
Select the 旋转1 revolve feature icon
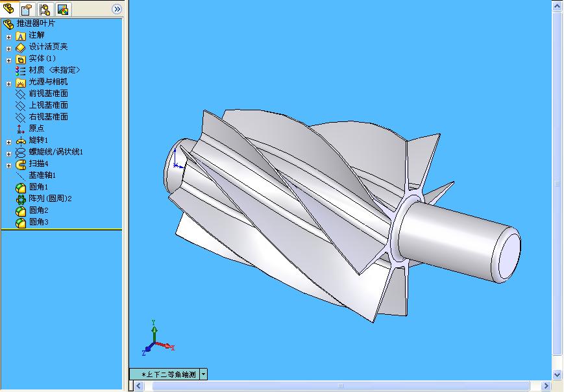point(21,141)
